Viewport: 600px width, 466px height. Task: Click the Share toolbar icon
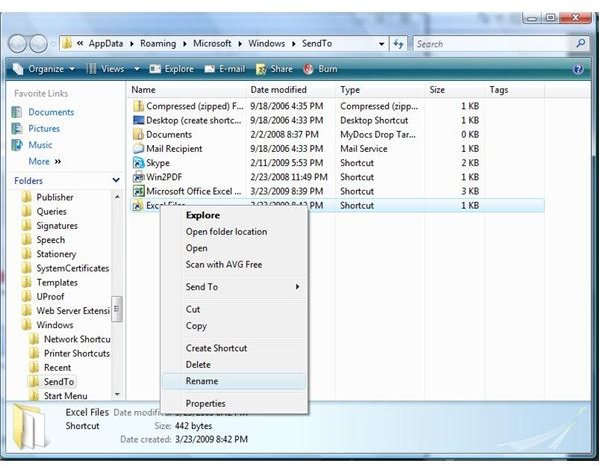[261, 69]
